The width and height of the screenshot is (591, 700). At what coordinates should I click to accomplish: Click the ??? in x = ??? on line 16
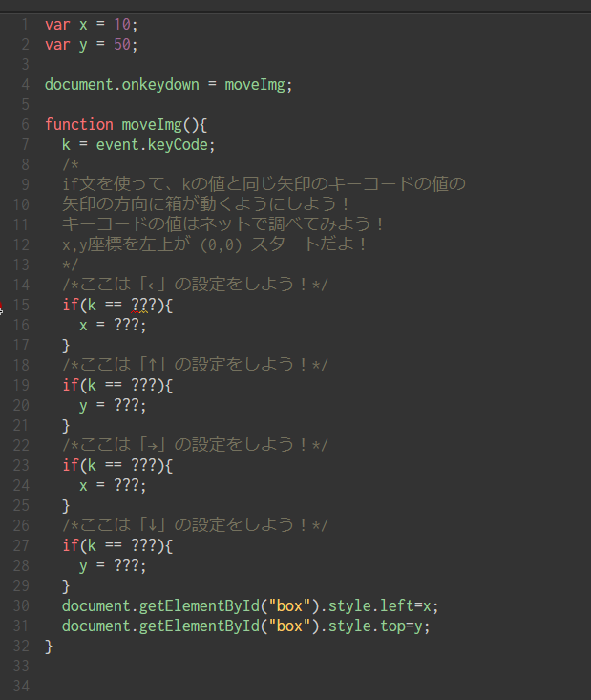click(x=126, y=326)
